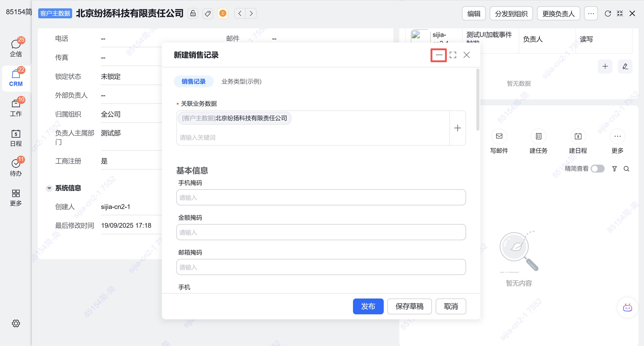Switch to the 业务类型(示例) tab
Screen dimensions: 644x346
(x=241, y=81)
